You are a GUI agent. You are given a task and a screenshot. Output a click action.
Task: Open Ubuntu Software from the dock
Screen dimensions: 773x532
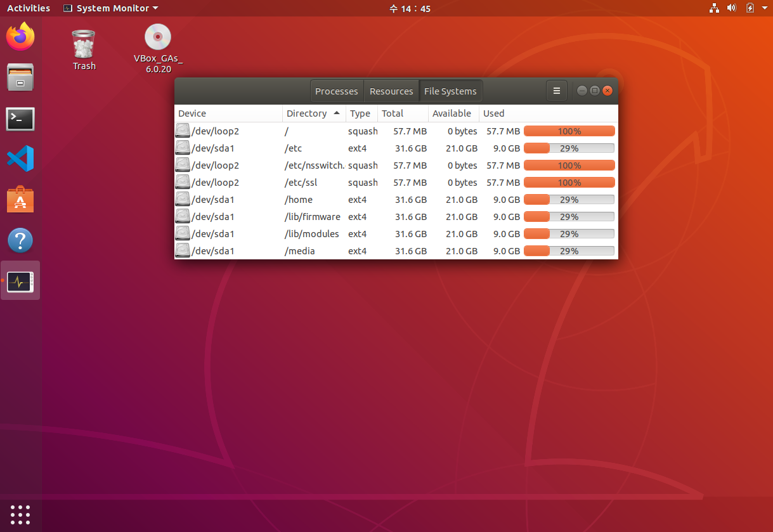[20, 200]
